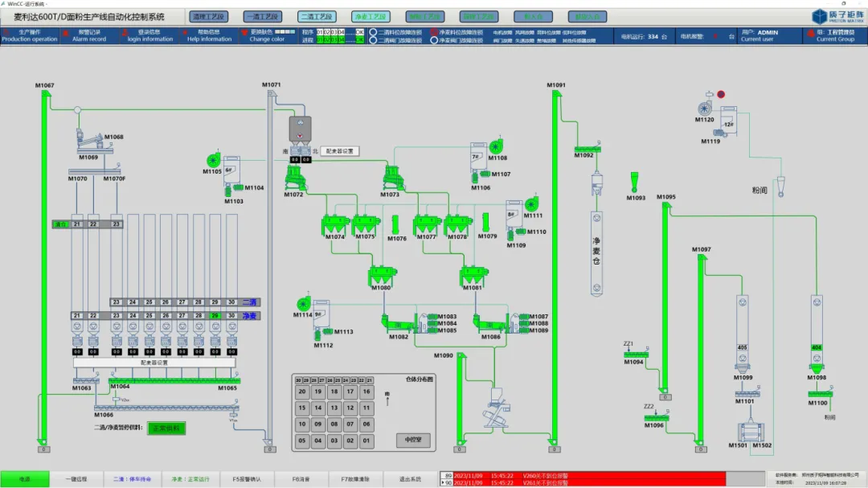This screenshot has width=868, height=488.
Task: Open the 一清工艺段 process tab
Action: point(262,17)
